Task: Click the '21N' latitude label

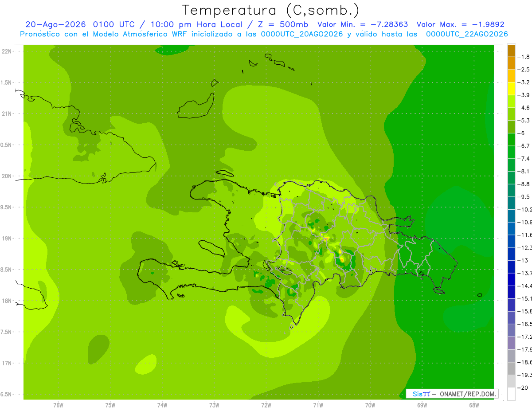Action: coord(7,114)
